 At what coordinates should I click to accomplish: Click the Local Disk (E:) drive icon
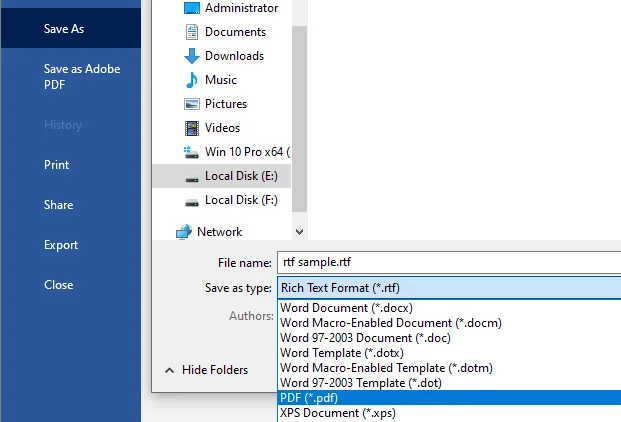coord(192,179)
